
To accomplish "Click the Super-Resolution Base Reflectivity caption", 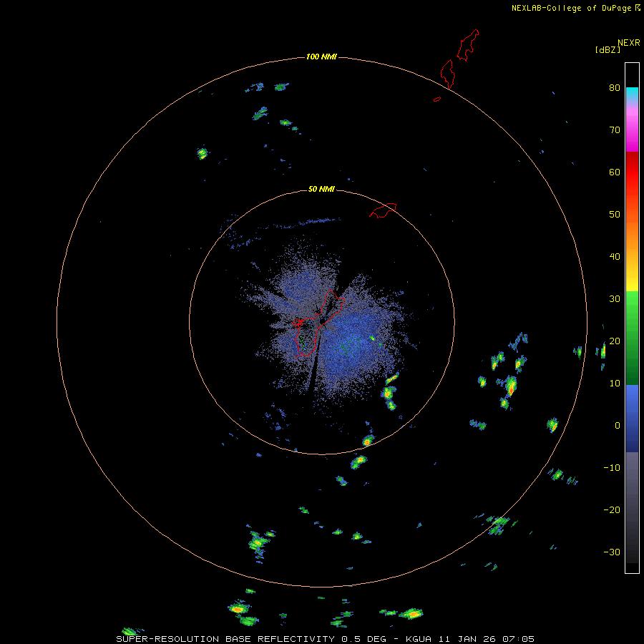I will (x=326, y=639).
